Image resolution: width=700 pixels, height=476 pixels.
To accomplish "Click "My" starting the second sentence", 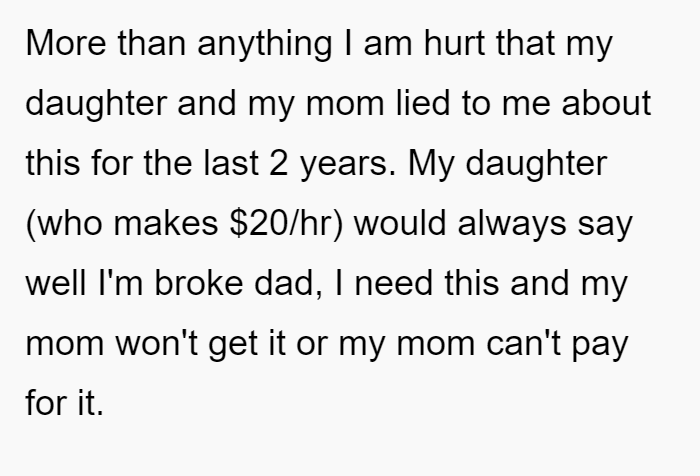I will tap(431, 165).
